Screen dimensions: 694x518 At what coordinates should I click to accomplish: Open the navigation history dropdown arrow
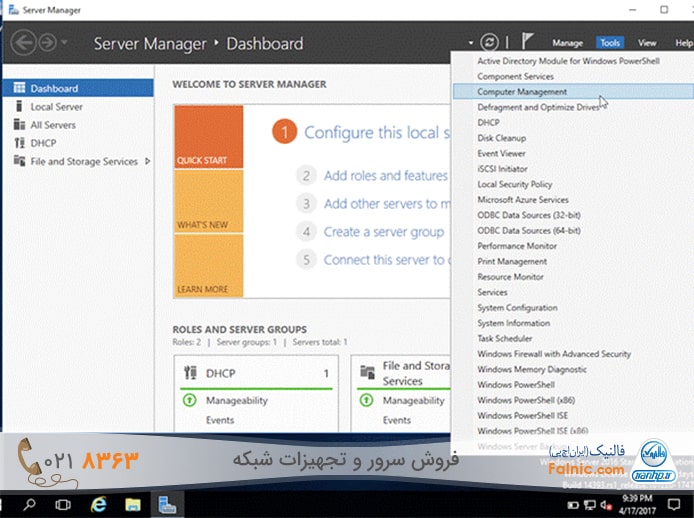(66, 43)
